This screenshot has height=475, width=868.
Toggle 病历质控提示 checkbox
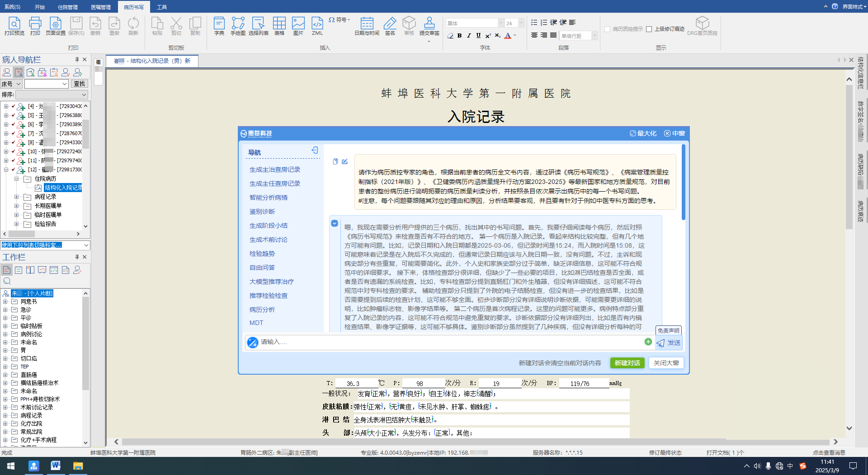coord(608,29)
